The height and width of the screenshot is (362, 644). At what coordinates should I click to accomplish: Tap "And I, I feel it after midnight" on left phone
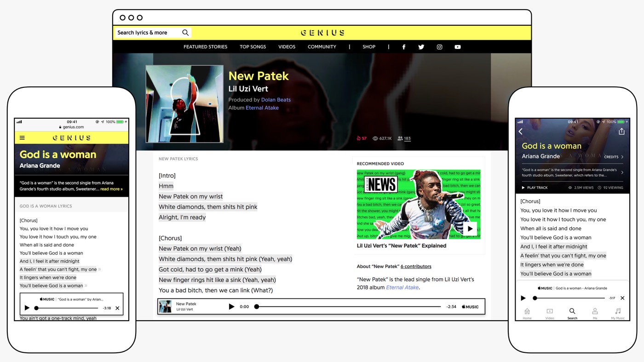(x=50, y=261)
